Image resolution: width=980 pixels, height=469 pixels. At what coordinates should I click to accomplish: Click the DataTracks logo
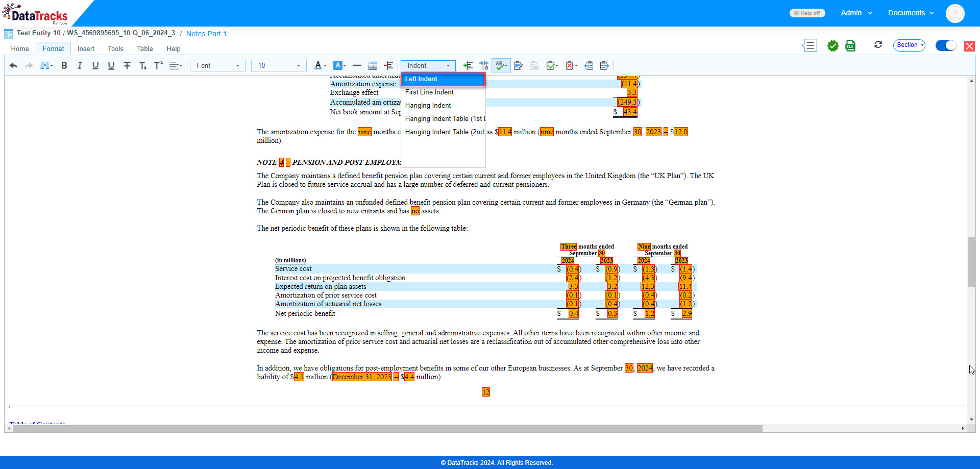tap(36, 14)
